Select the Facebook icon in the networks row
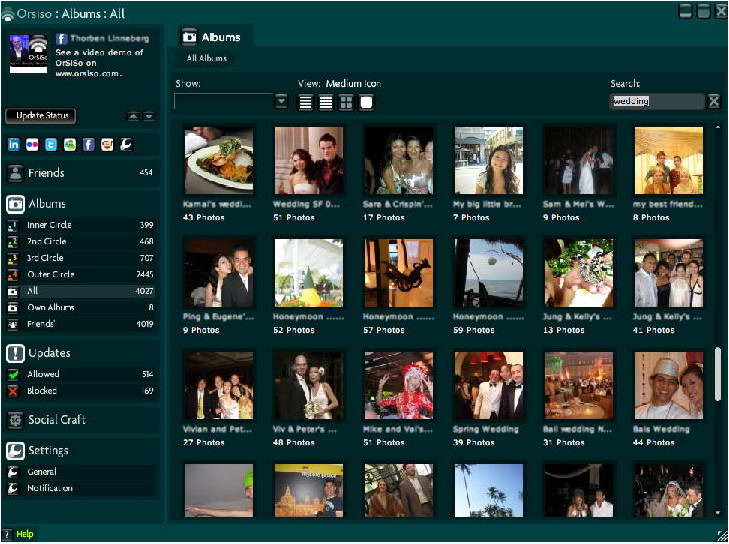Viewport: 729px width, 544px height. click(x=88, y=144)
